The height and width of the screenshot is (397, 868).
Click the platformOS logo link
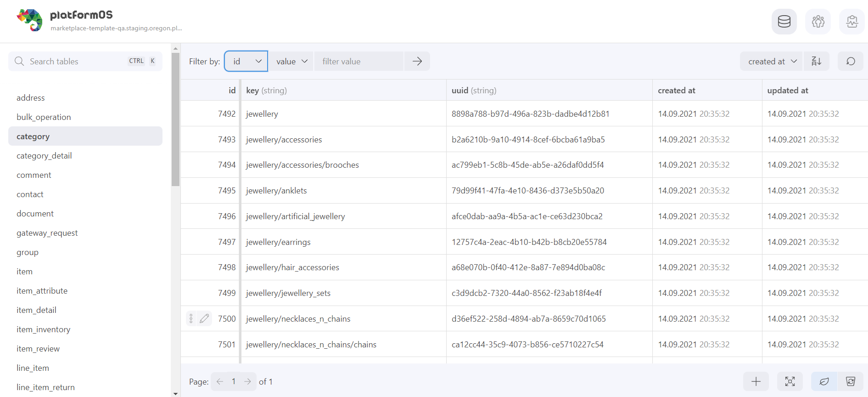(30, 20)
